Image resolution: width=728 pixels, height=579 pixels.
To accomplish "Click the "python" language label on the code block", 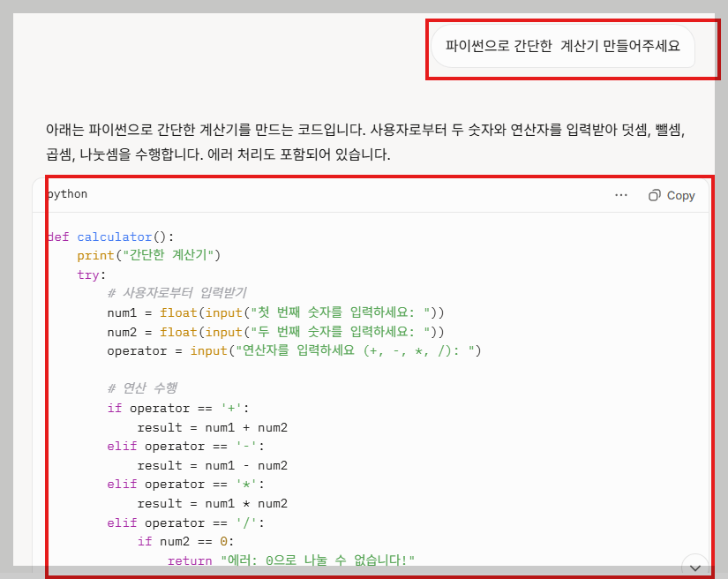I will coord(66,193).
